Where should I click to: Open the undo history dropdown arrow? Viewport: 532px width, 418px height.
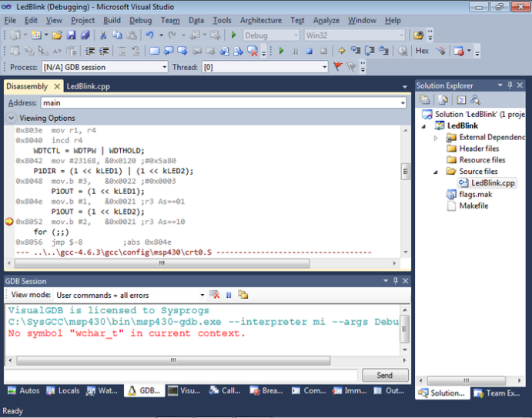tap(161, 35)
